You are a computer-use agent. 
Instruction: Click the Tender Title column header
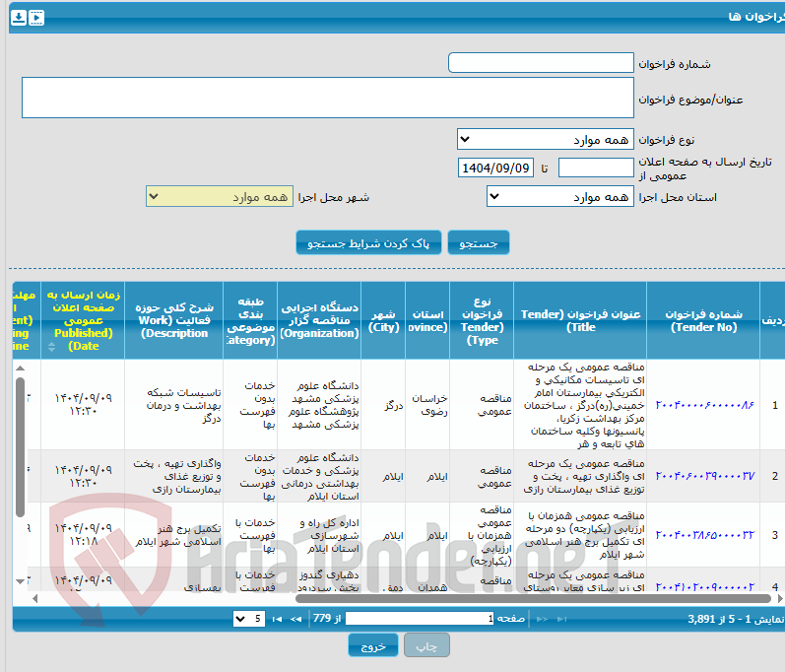click(580, 320)
